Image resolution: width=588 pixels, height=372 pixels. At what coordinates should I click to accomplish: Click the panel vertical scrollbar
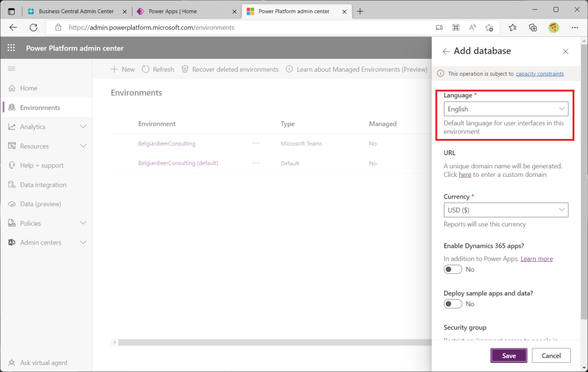pyautogui.click(x=584, y=182)
